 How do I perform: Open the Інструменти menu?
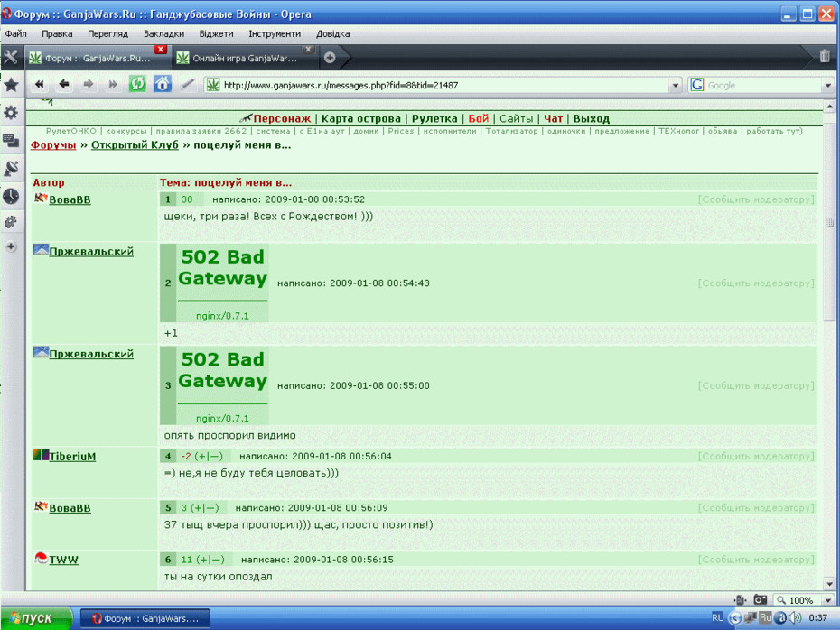[275, 33]
